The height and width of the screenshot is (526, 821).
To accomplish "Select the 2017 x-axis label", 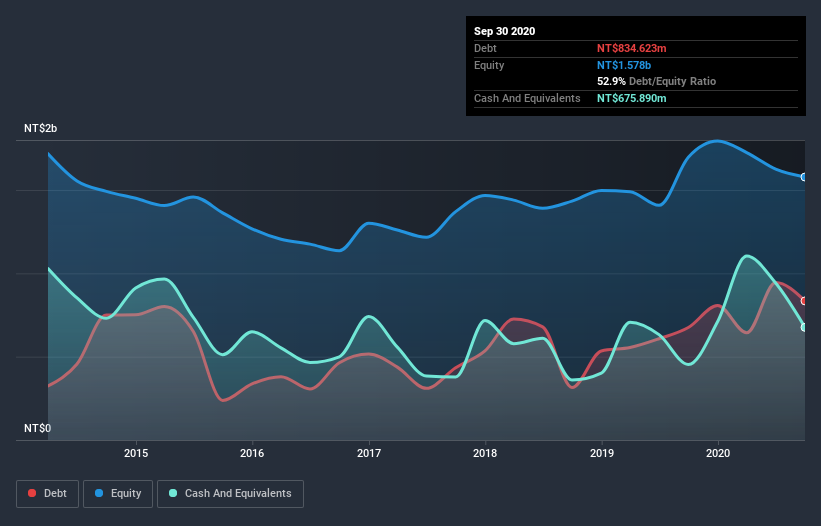I will click(369, 453).
